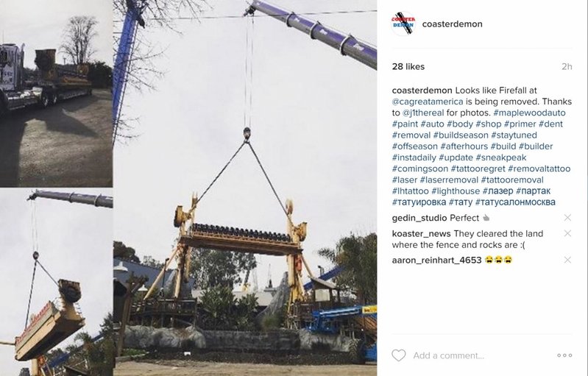Image resolution: width=588 pixels, height=376 pixels.
Task: View the 28 likes list
Action: click(408, 67)
